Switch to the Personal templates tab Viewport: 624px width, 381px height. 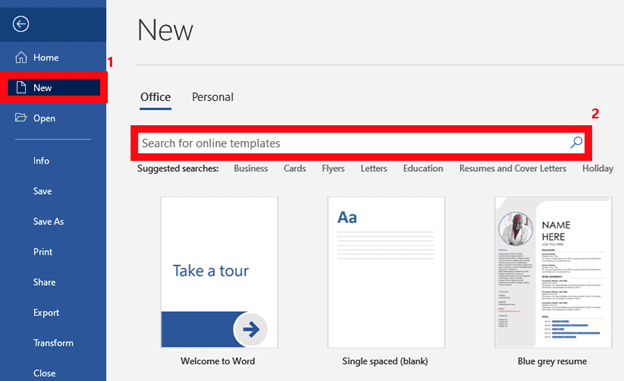click(x=213, y=97)
